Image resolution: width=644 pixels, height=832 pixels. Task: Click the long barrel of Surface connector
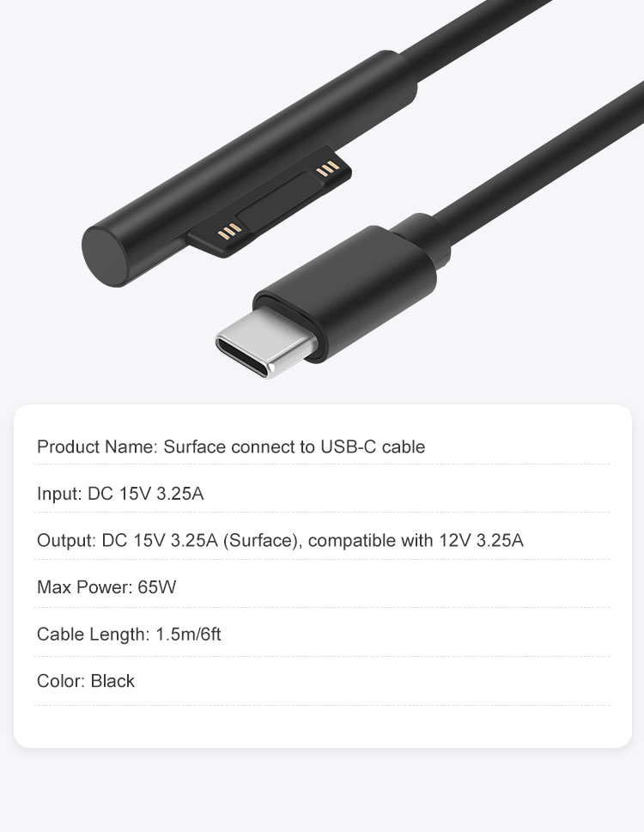tap(249, 167)
